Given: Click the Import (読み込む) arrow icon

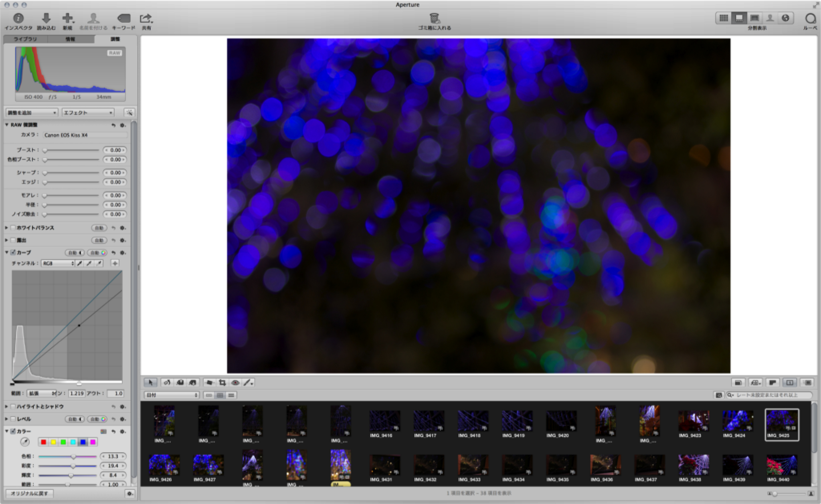Looking at the screenshot, I should click(x=46, y=18).
